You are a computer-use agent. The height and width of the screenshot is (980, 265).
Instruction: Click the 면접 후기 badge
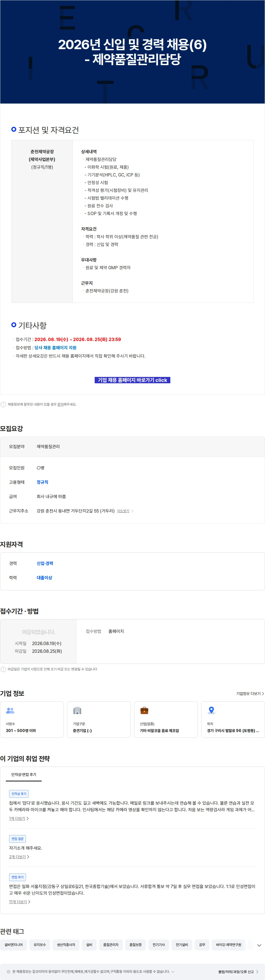[x=17, y=877]
